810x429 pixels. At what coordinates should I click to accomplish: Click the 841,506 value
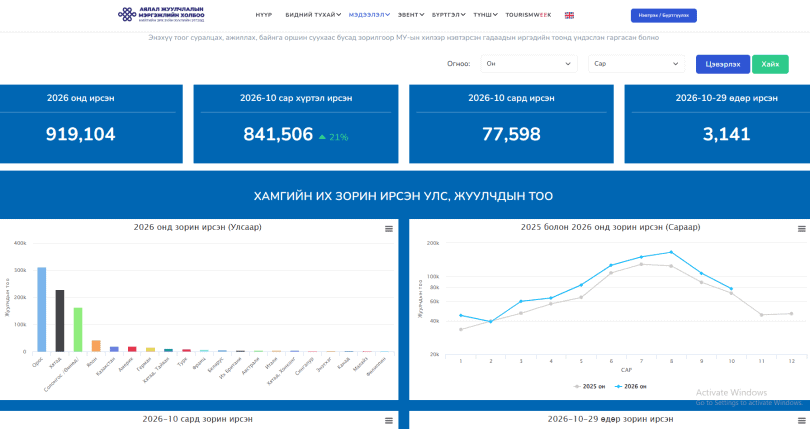(x=278, y=134)
